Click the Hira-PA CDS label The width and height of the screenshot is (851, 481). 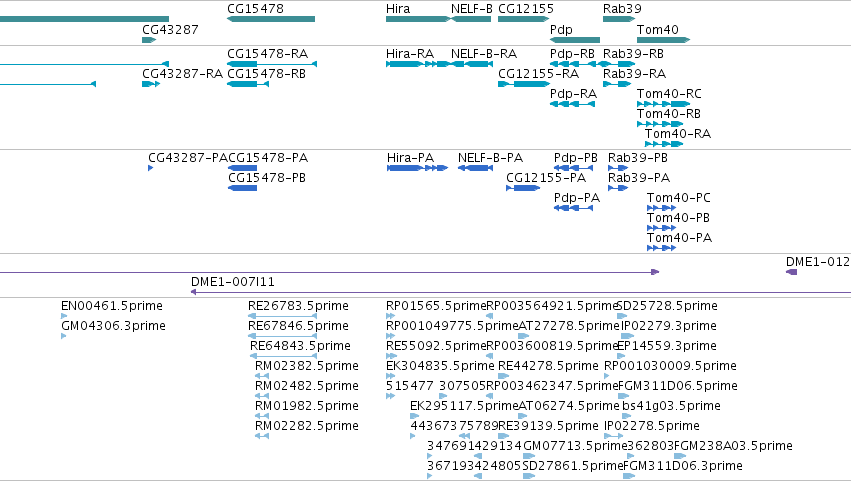tap(410, 158)
